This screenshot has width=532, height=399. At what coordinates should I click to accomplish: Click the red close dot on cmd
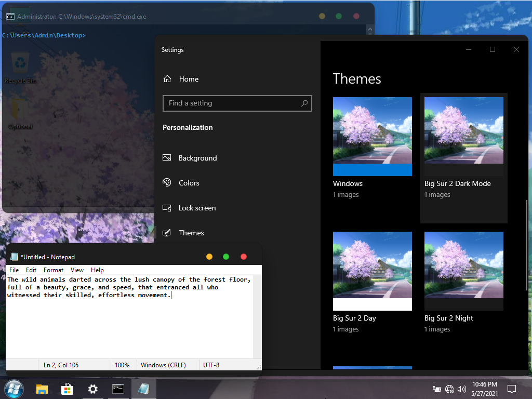356,16
